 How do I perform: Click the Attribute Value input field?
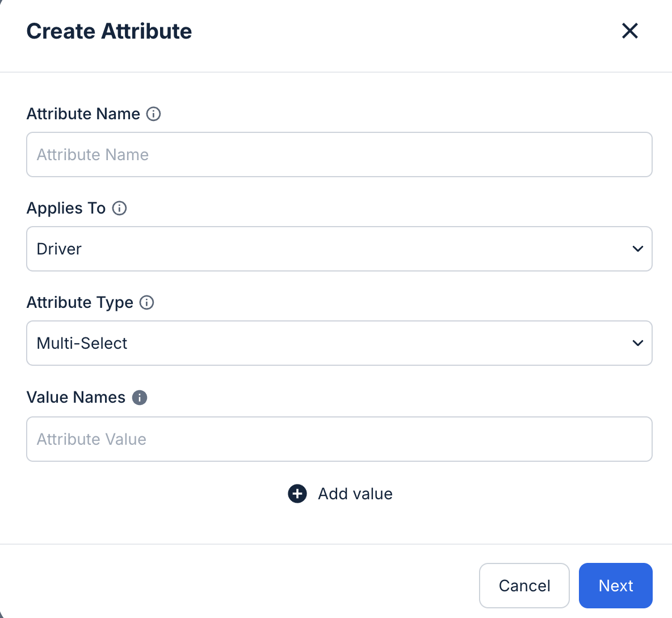[x=339, y=439]
